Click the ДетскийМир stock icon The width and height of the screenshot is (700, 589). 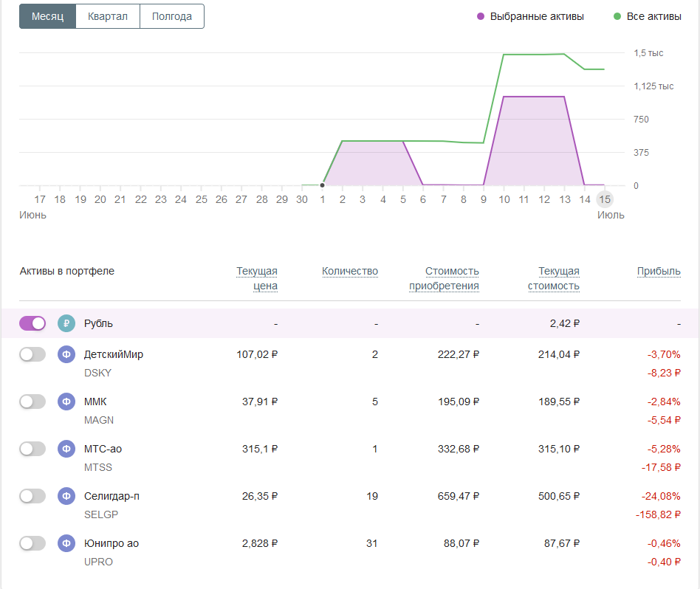click(66, 354)
